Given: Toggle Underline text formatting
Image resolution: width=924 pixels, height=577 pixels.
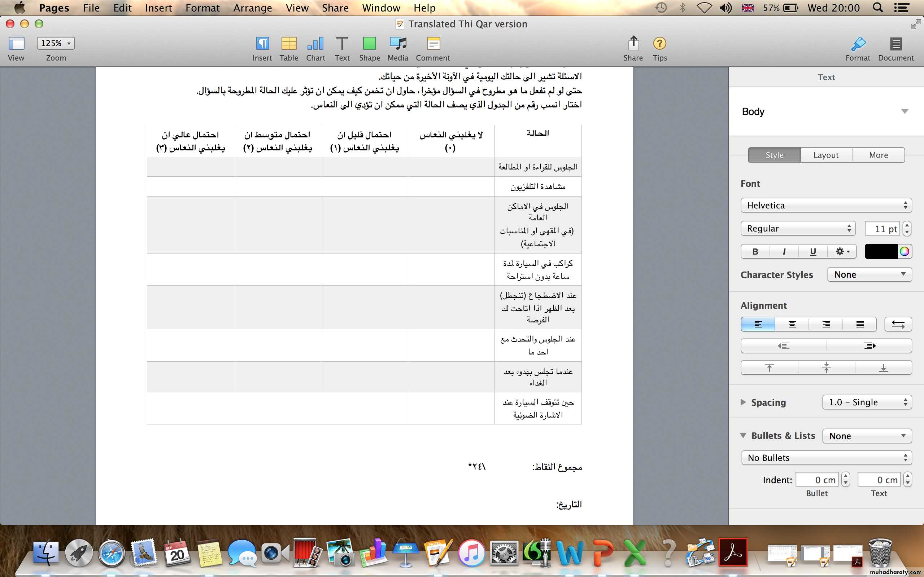Looking at the screenshot, I should tap(813, 251).
